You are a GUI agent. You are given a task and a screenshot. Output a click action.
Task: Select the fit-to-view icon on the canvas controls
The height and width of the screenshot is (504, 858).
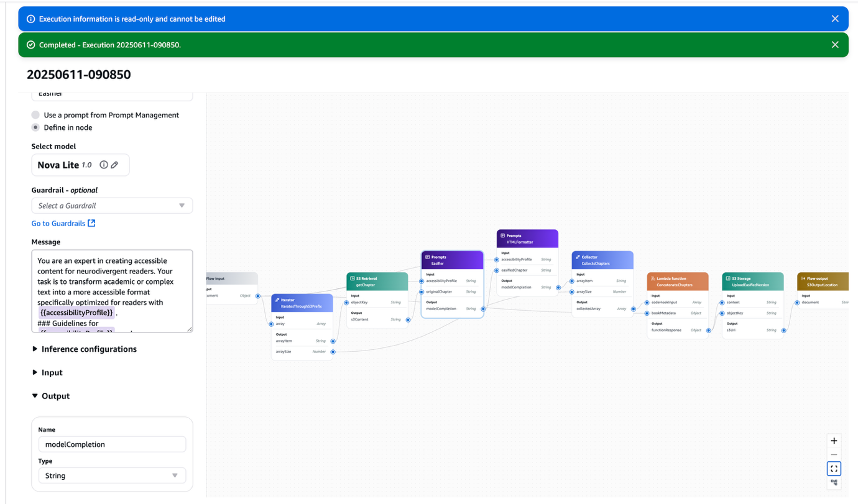(833, 467)
